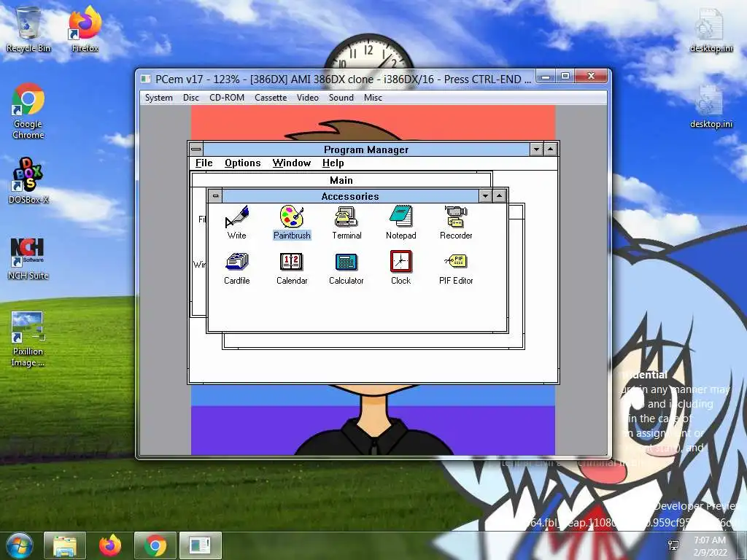Select the Firefox desktop shortcut
747x560 pixels.
click(x=85, y=29)
